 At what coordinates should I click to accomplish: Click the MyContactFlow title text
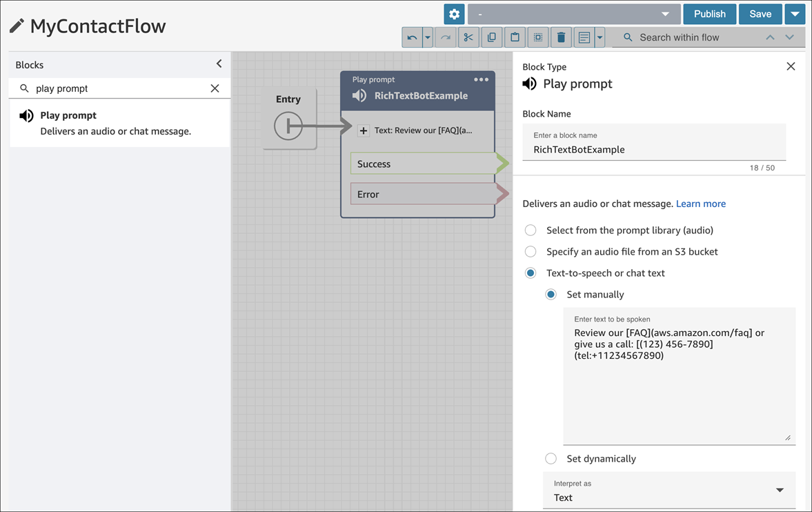[98, 26]
